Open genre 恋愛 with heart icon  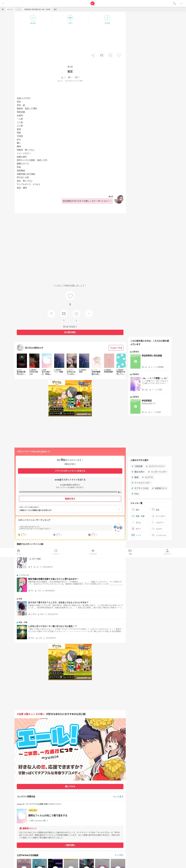160,510
